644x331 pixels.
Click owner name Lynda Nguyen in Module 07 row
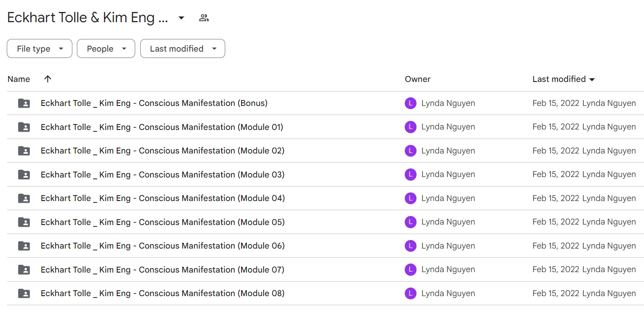(448, 270)
